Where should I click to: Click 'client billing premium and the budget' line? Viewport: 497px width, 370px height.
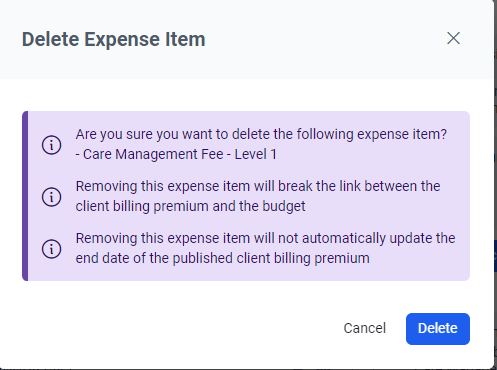190,206
